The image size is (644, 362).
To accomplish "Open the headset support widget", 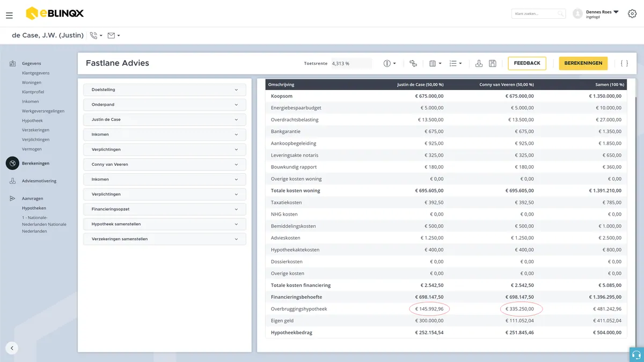I will coord(636,354).
